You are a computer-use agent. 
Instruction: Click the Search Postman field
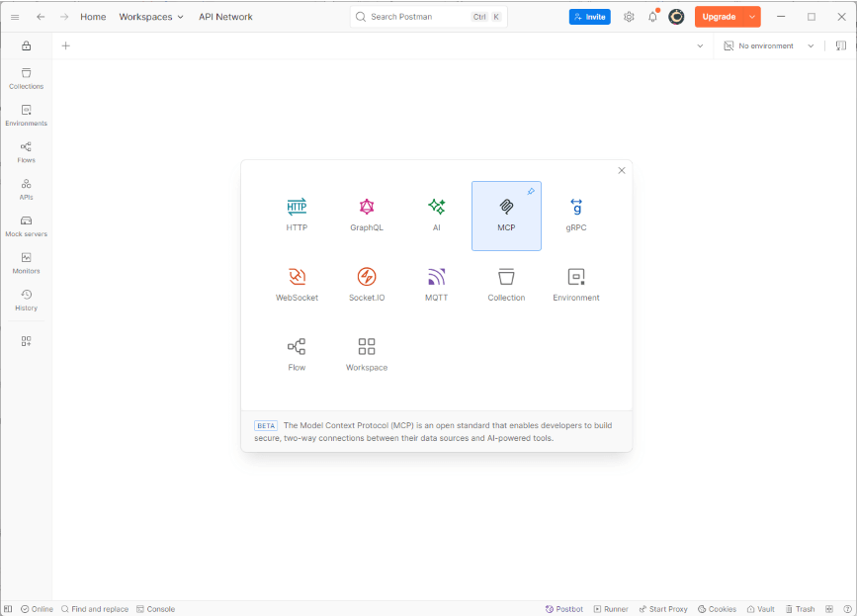(429, 17)
